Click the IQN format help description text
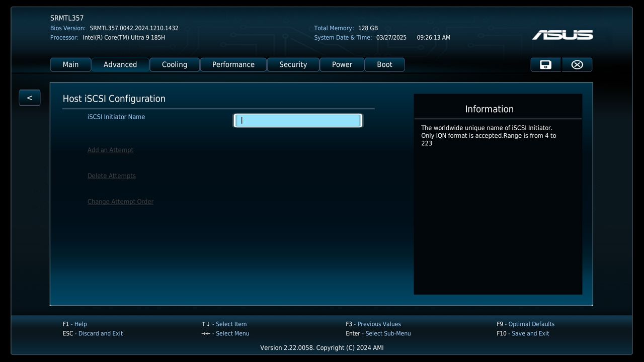Image resolution: width=644 pixels, height=362 pixels. tap(489, 136)
